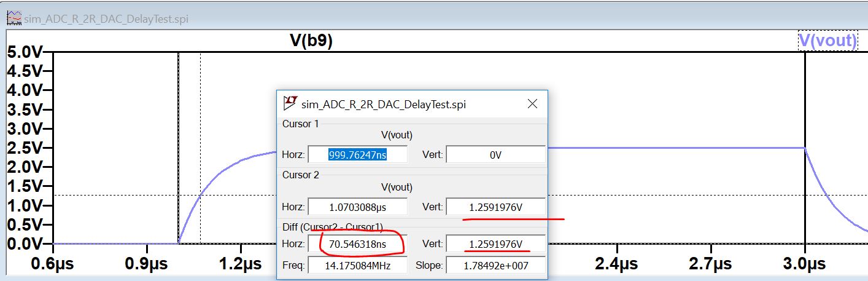Click the 0.0V label on the vertical axis
The width and height of the screenshot is (868, 281).
[25, 244]
